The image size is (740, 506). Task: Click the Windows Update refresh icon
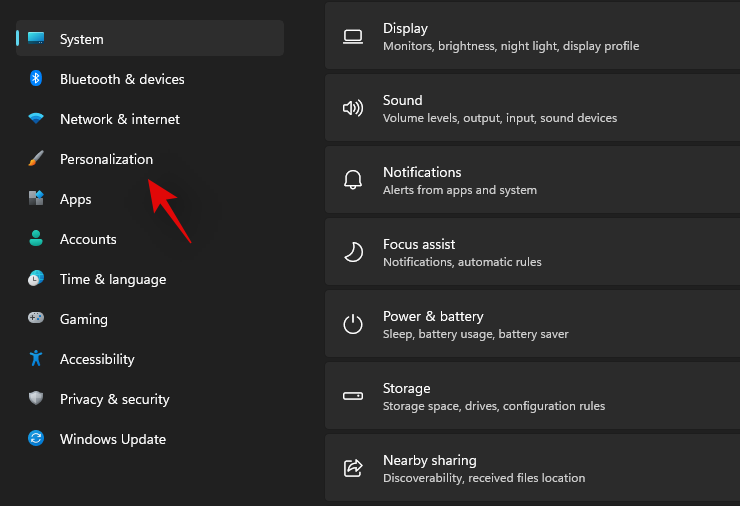(36, 439)
